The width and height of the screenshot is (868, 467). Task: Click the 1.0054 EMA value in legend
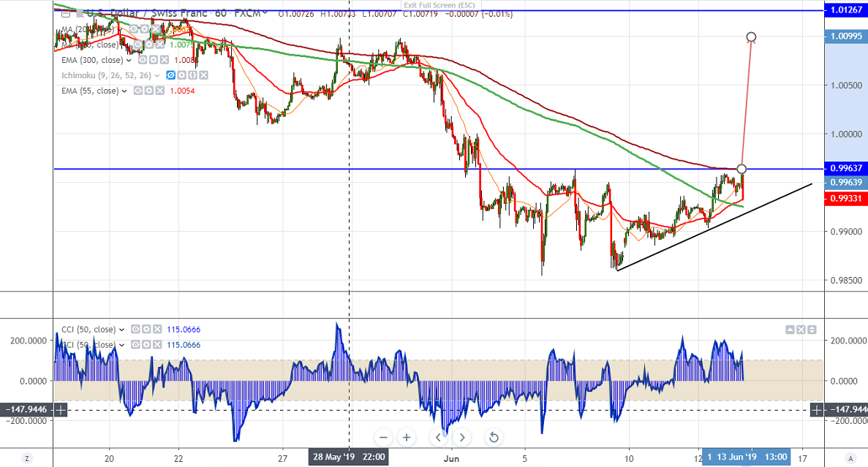(184, 91)
